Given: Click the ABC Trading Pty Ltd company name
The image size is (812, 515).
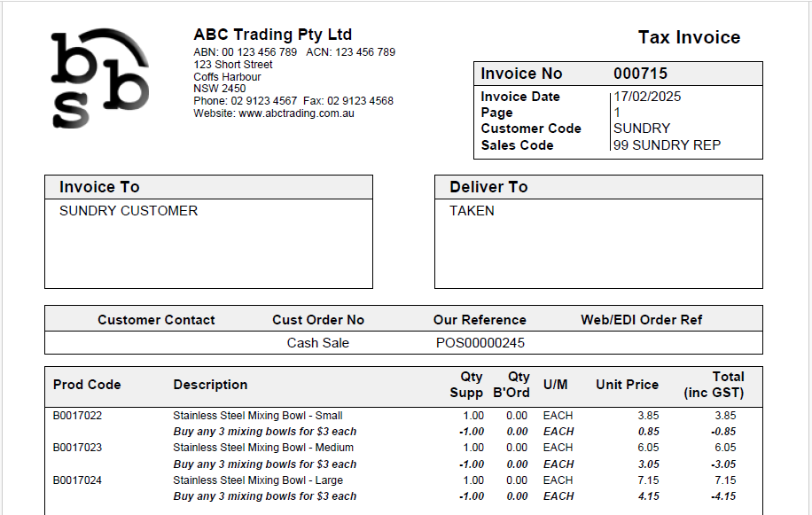Looking at the screenshot, I should pos(272,35).
